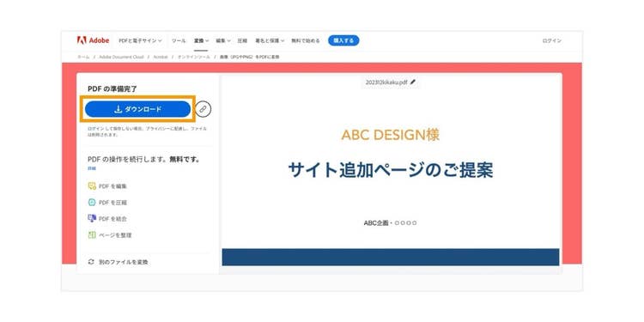Expand the 編集 dropdown in navigation
This screenshot has width=644, height=322.
(x=223, y=40)
